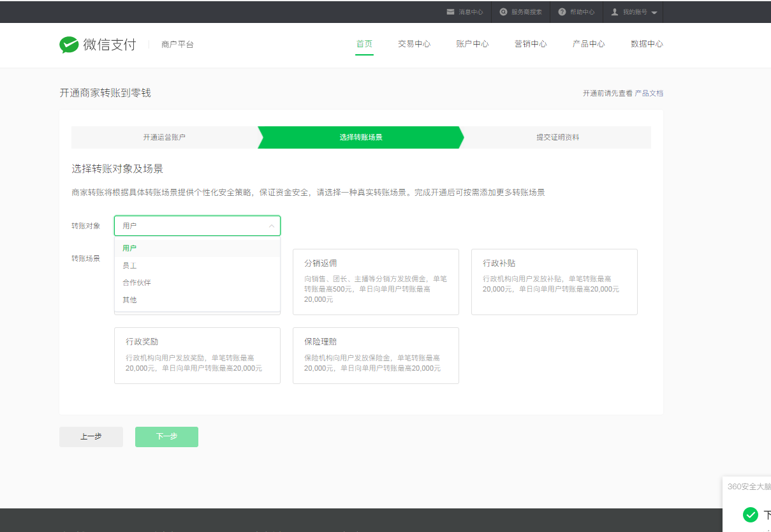Choose the 行政补贴 scenario card

(554, 281)
